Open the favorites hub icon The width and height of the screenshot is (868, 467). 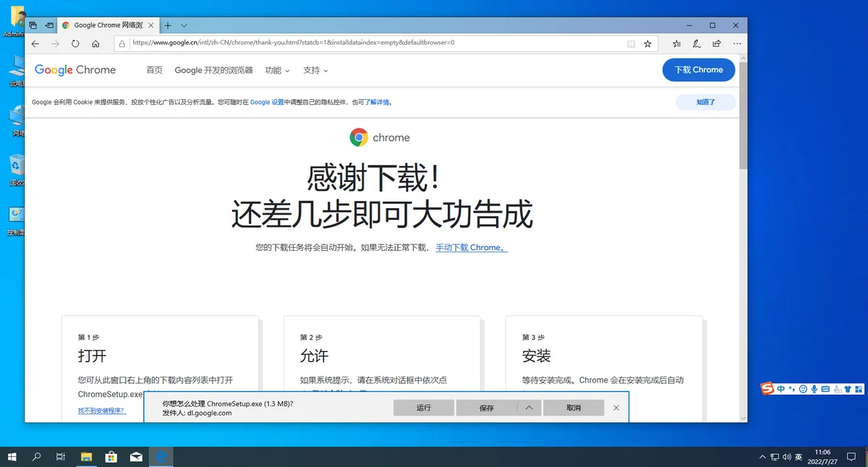point(676,43)
